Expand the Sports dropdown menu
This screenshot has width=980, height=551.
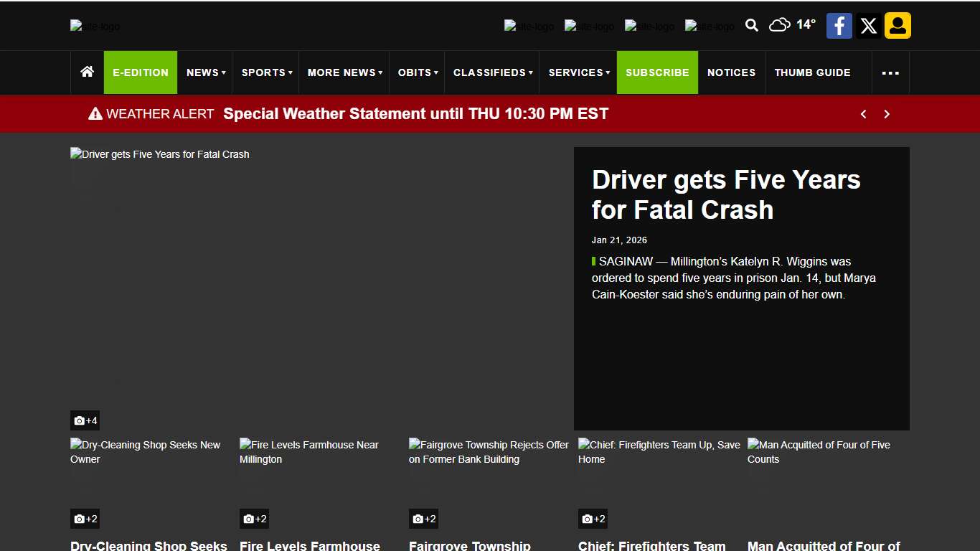tap(267, 72)
